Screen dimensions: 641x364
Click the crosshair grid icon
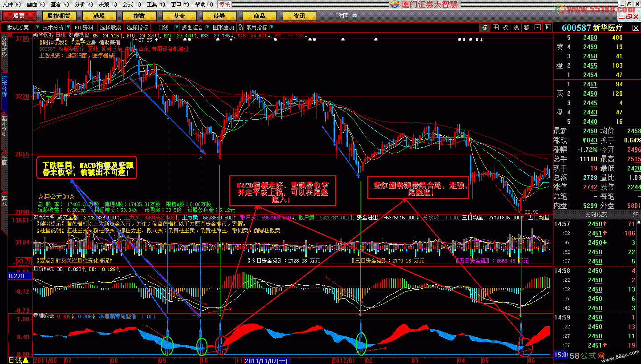(x=495, y=28)
